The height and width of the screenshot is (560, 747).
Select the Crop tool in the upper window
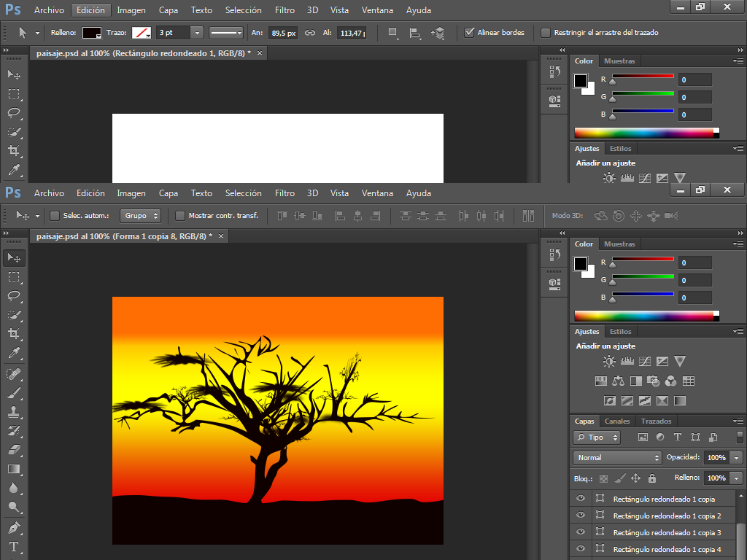(x=14, y=151)
